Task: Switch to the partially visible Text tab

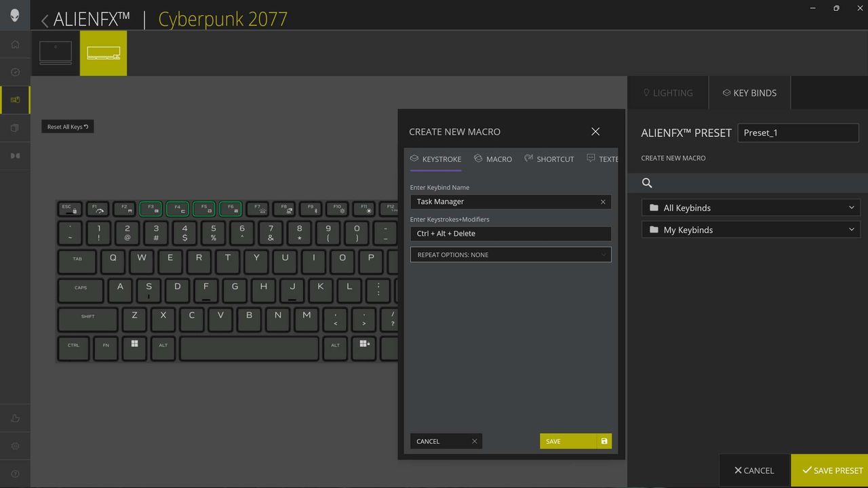Action: pos(602,159)
